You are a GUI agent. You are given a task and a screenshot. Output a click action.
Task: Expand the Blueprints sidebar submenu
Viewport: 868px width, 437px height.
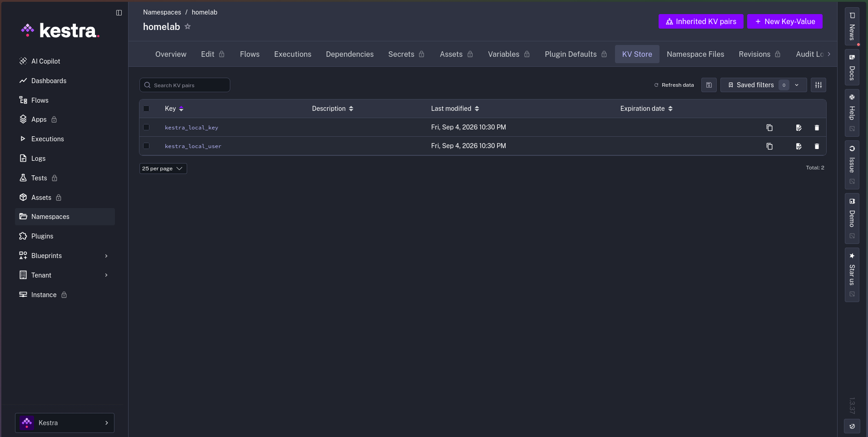[x=65, y=256]
